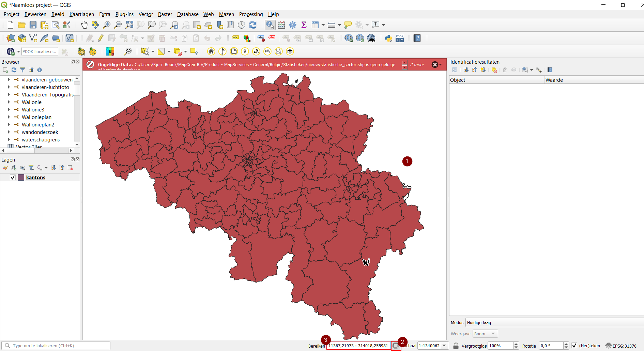Image resolution: width=644 pixels, height=351 pixels.
Task: Open project folder icon
Action: click(x=21, y=25)
